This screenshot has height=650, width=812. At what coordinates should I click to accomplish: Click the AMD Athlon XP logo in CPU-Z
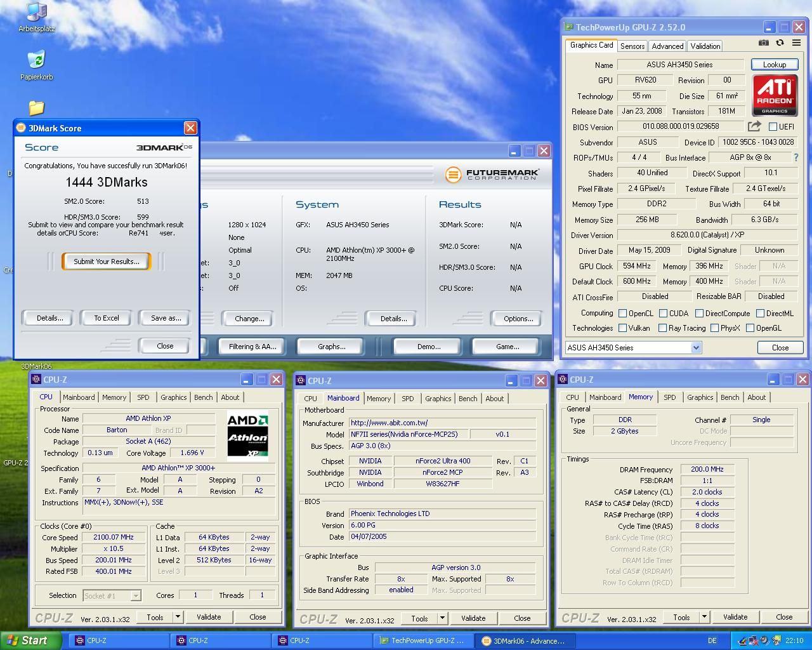tap(248, 435)
